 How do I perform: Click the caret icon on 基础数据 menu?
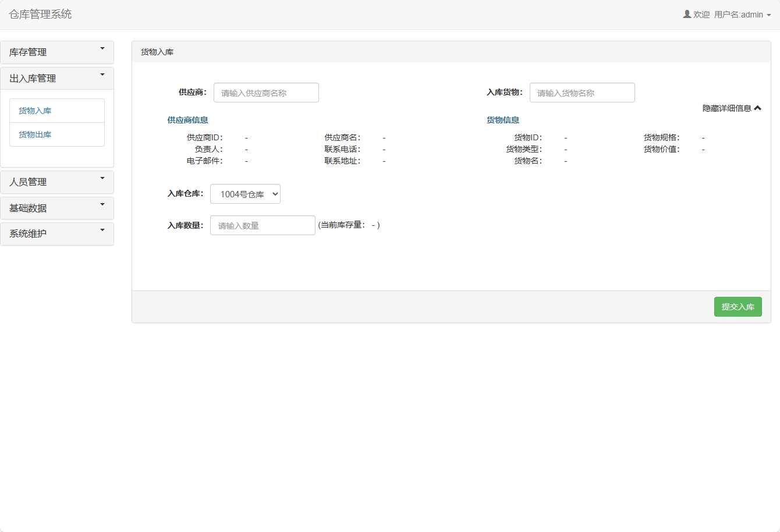point(104,204)
